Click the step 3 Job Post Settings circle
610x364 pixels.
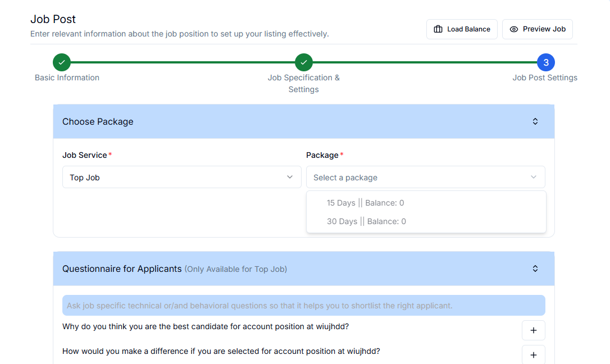point(546,62)
